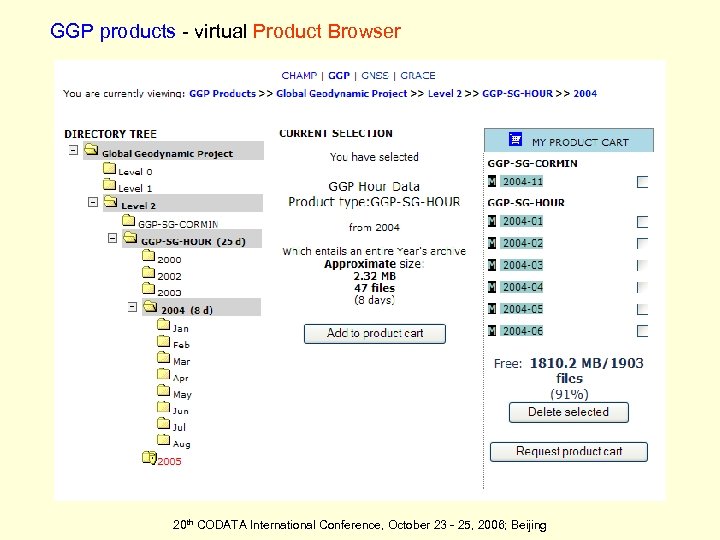Open cart item 2004-05 link
This screenshot has width=720, height=540.
coord(523,309)
